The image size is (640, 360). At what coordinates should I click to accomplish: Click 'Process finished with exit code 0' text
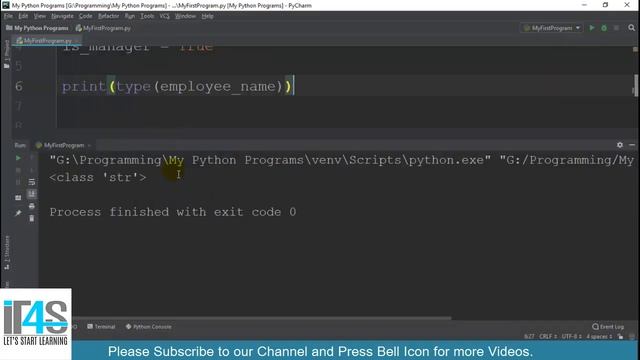tap(173, 212)
